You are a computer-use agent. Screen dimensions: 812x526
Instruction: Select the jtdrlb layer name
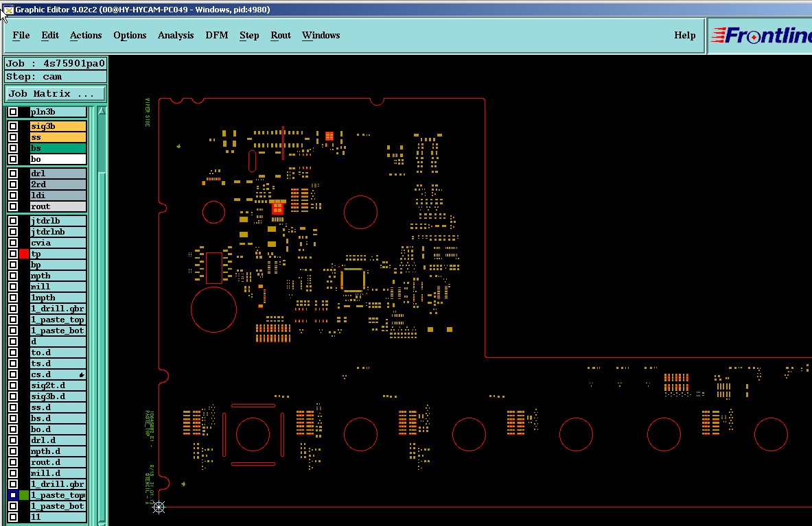58,221
